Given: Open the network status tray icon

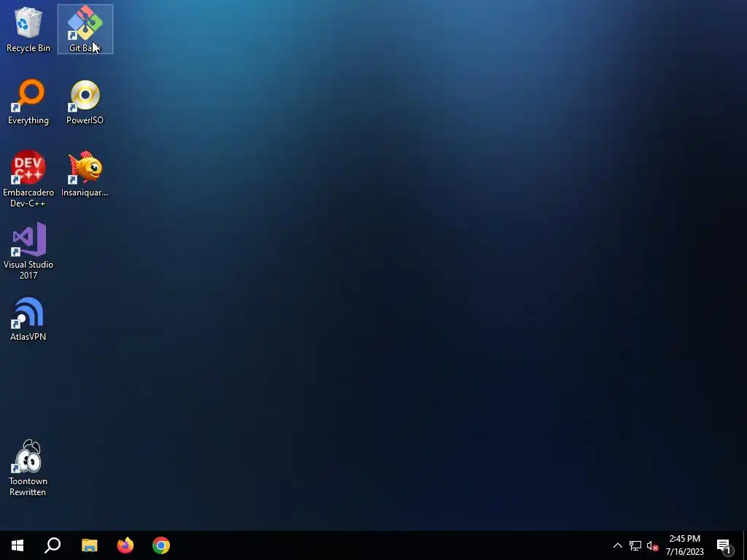Looking at the screenshot, I should coord(635,545).
